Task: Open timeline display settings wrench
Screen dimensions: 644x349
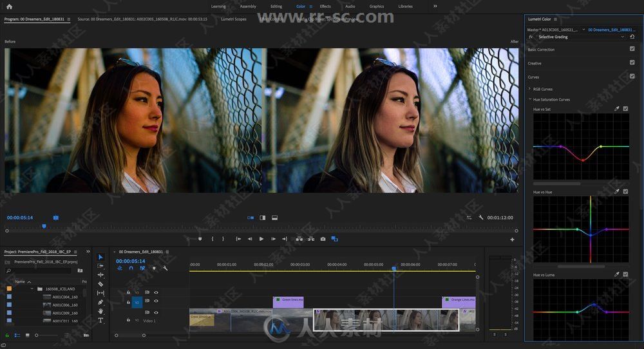Action: click(165, 268)
